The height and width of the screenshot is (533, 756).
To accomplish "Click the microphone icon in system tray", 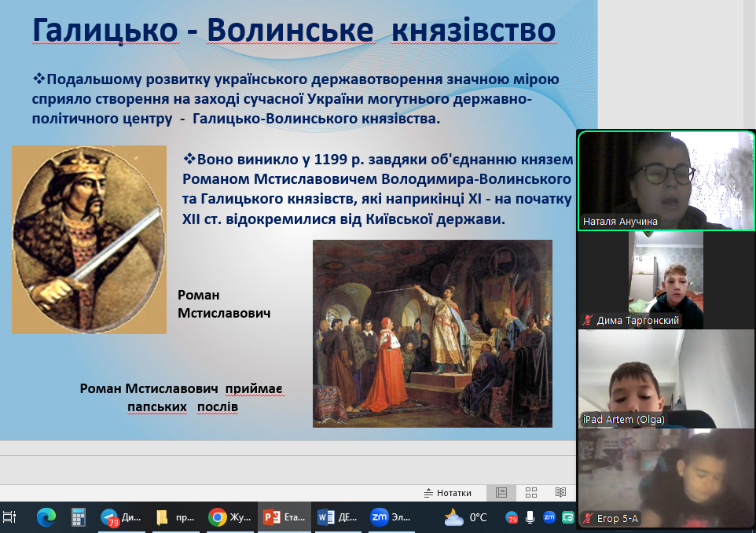I will point(530,517).
